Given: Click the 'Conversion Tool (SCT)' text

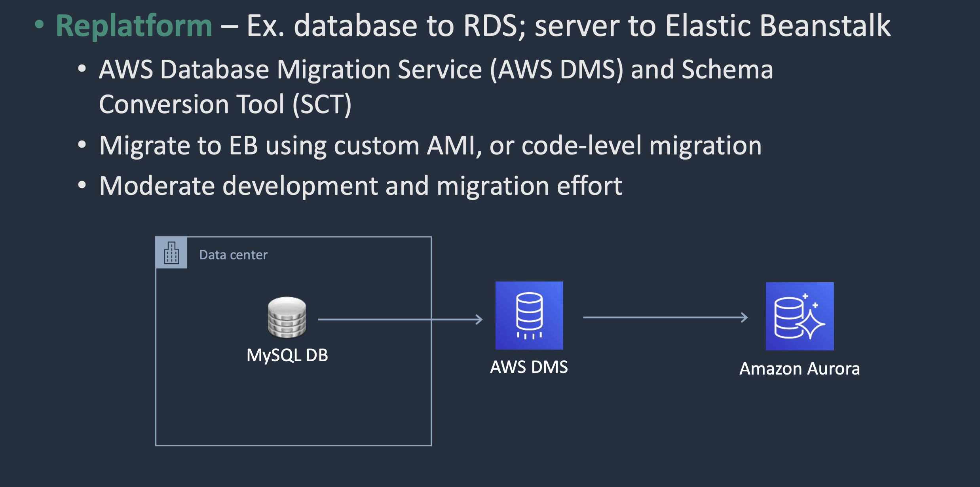Looking at the screenshot, I should tap(225, 105).
